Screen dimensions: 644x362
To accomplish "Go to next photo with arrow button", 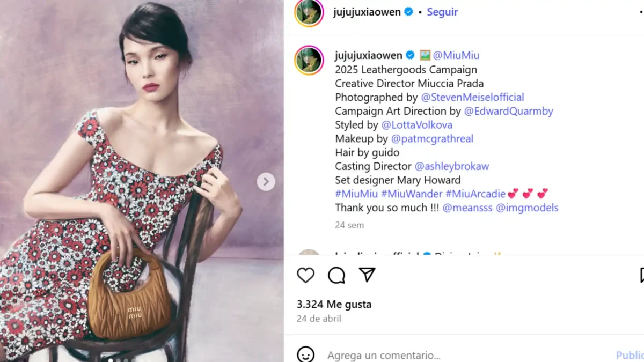I will [266, 182].
